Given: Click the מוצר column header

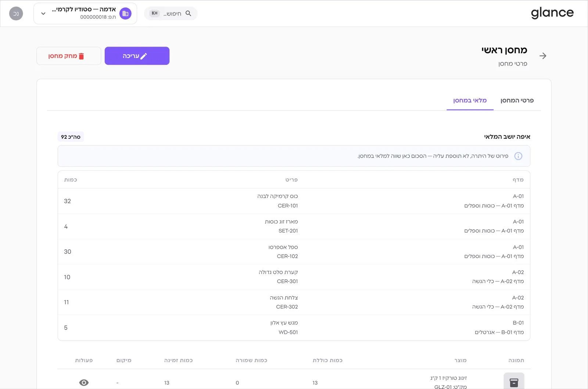Looking at the screenshot, I should 460,360.
